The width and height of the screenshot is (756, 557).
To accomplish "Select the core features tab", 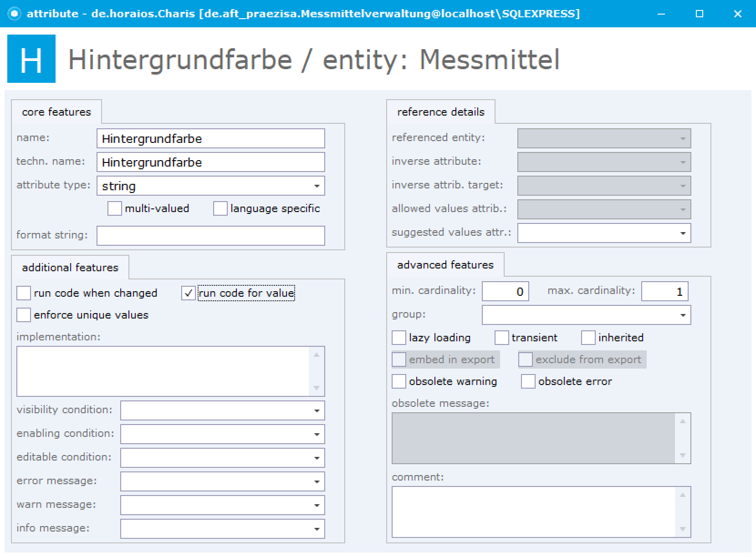I will [56, 112].
